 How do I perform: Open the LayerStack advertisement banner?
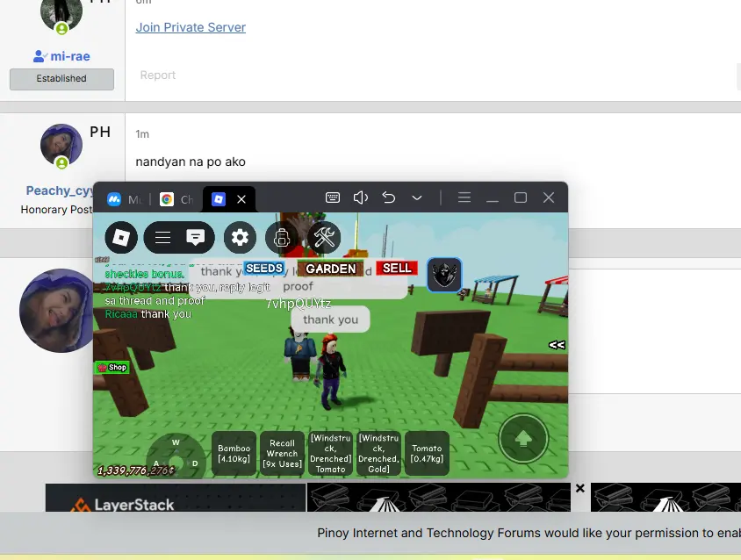coord(176,498)
